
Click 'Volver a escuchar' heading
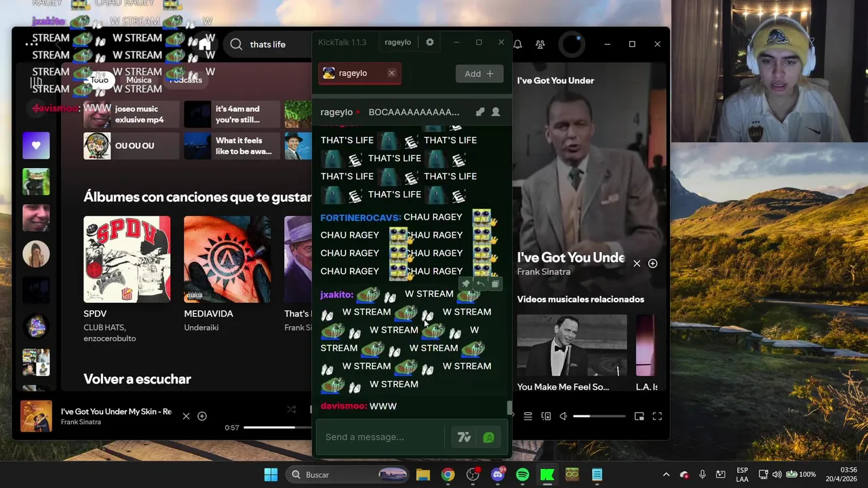click(x=137, y=380)
